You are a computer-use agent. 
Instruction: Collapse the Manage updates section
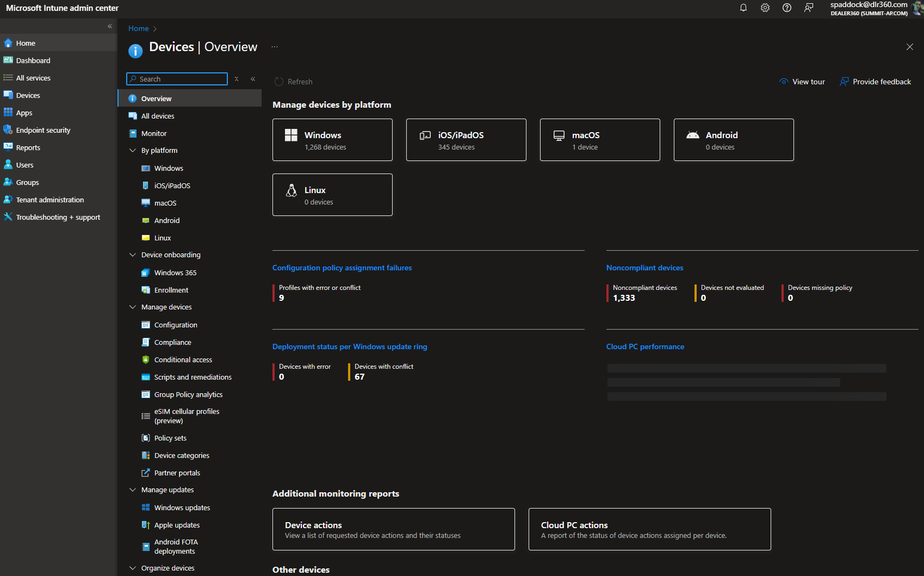tap(133, 490)
